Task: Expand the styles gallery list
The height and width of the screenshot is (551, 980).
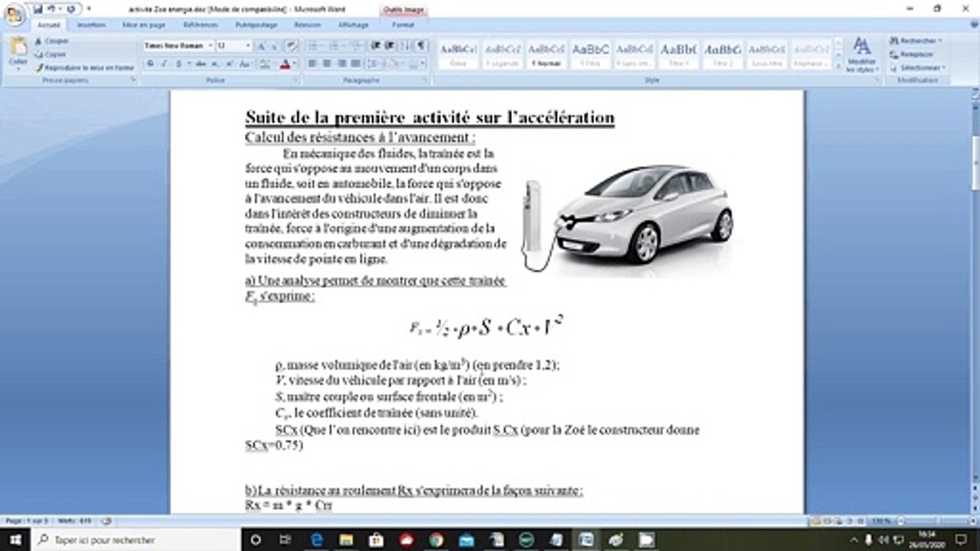Action: pyautogui.click(x=838, y=67)
